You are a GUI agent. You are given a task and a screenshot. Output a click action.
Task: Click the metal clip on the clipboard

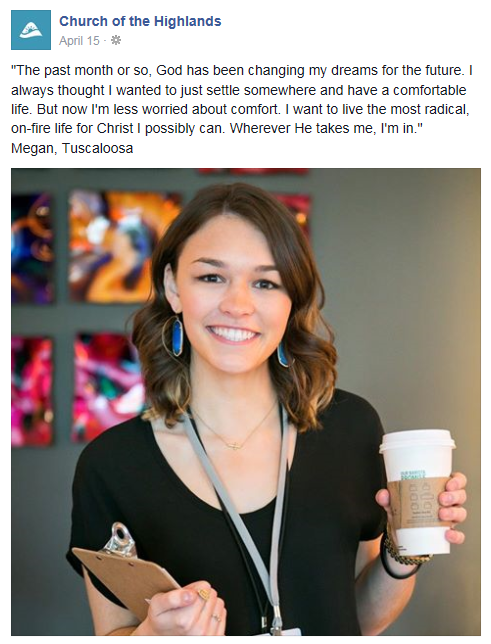(x=119, y=540)
